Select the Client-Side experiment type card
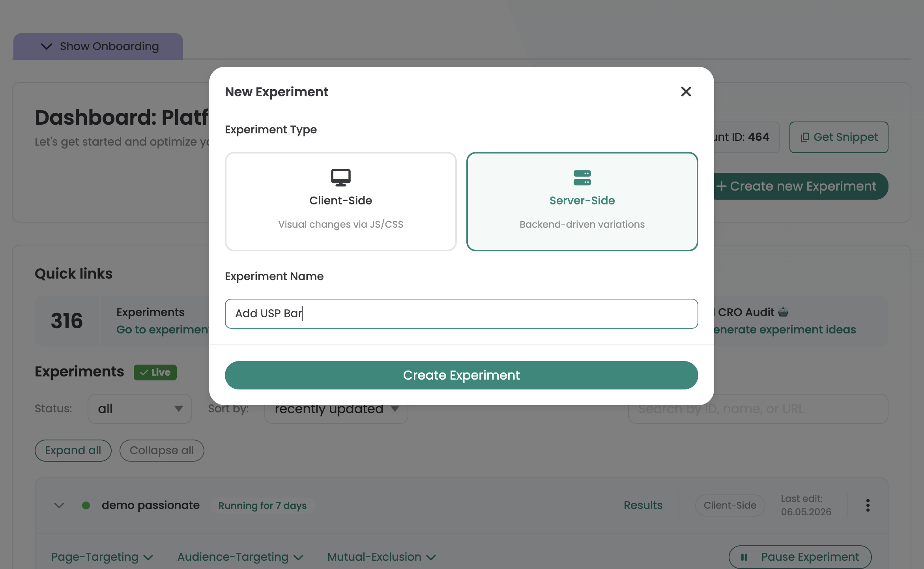 [340, 202]
